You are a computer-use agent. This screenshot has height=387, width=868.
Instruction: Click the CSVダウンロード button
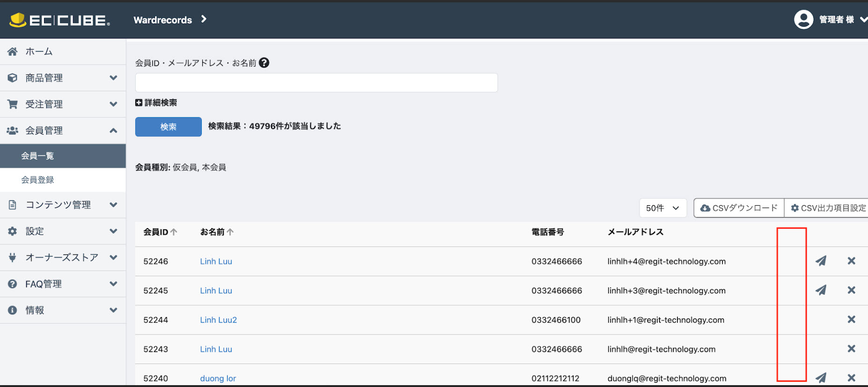739,208
